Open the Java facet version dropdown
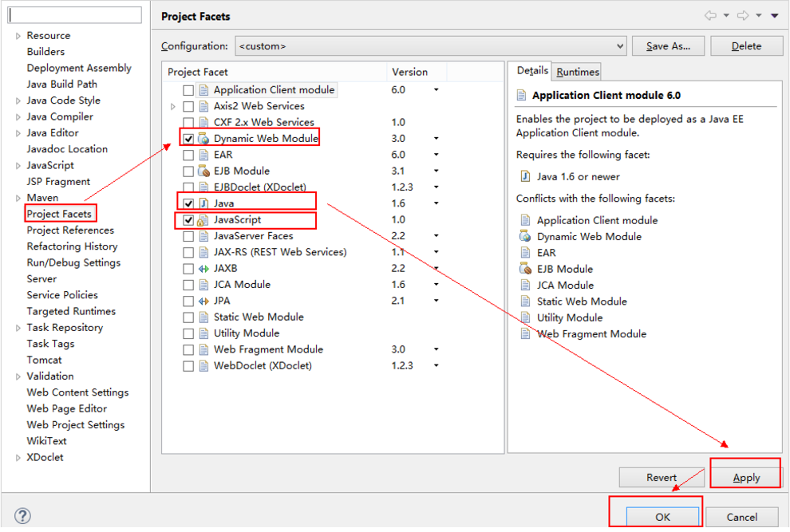 (436, 203)
